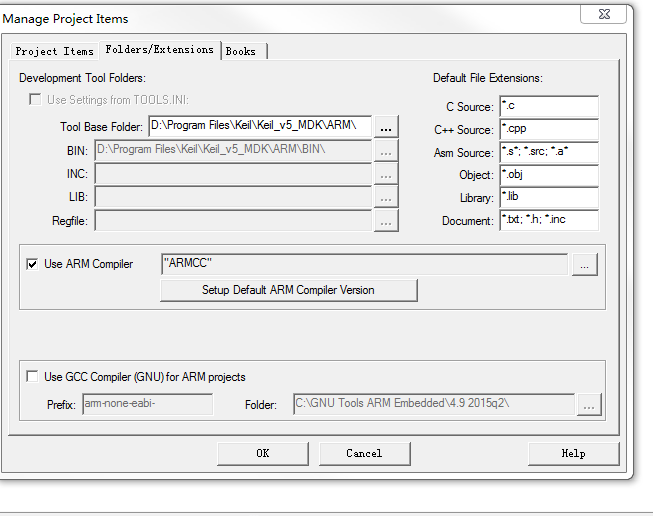Click browse button beside GCC Folder field
Image resolution: width=653 pixels, height=516 pixels.
click(x=589, y=405)
